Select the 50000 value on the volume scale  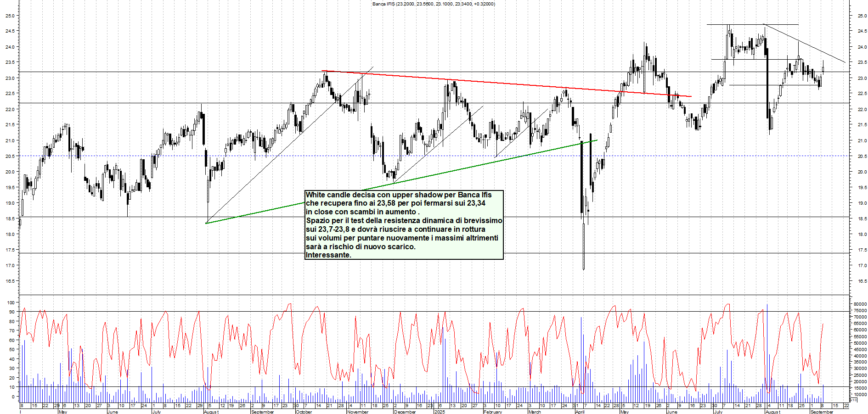coord(860,343)
